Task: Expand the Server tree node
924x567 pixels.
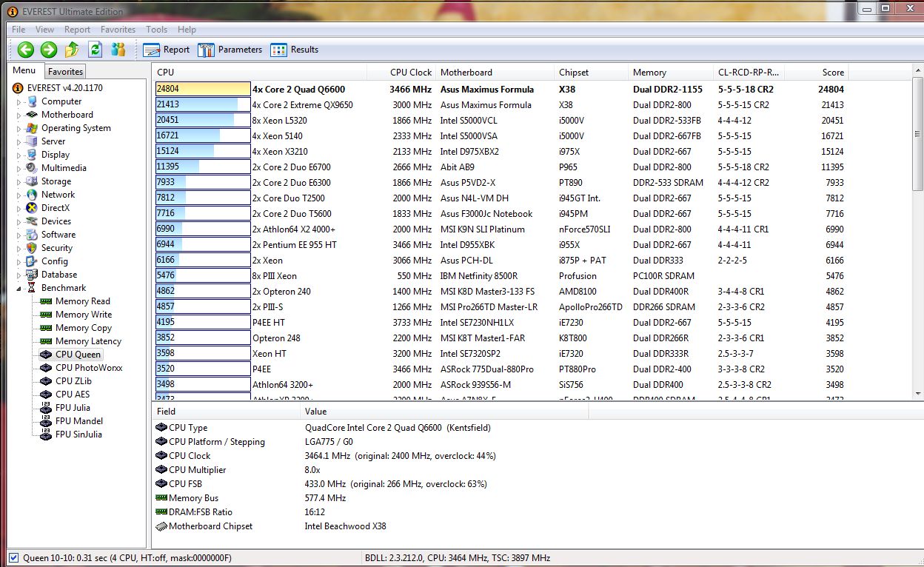Action: 19,141
